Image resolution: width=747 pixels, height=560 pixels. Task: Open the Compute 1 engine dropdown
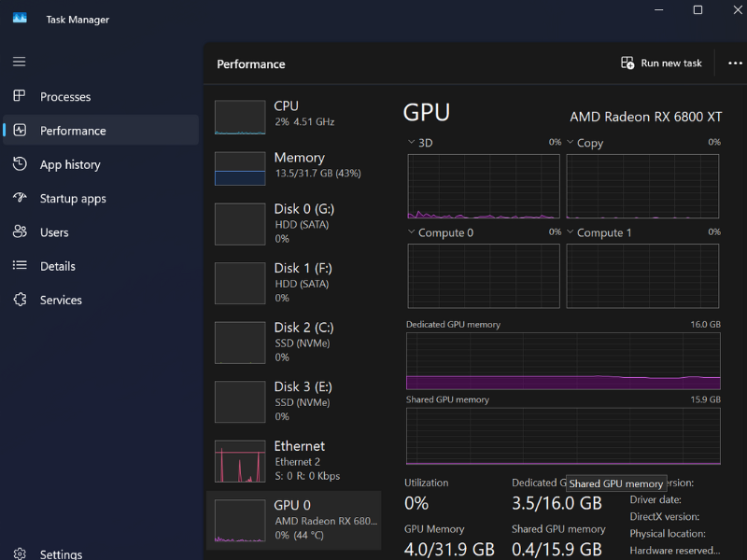click(x=571, y=232)
